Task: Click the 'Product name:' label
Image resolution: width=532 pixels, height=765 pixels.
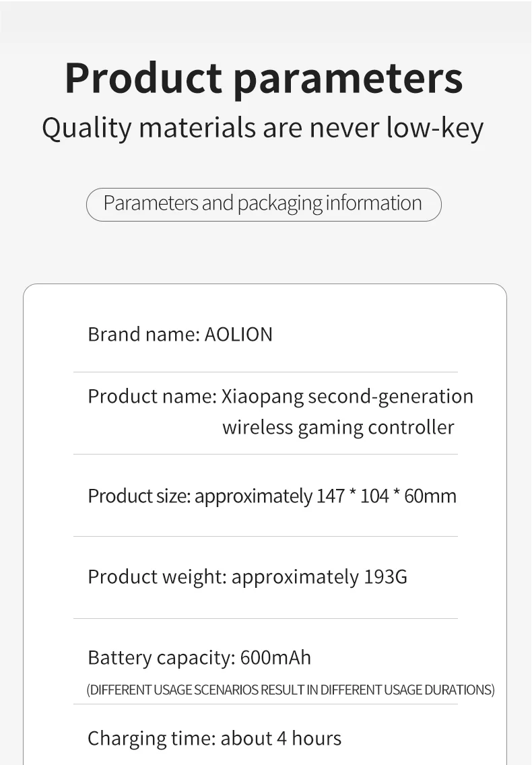Action: pos(152,396)
